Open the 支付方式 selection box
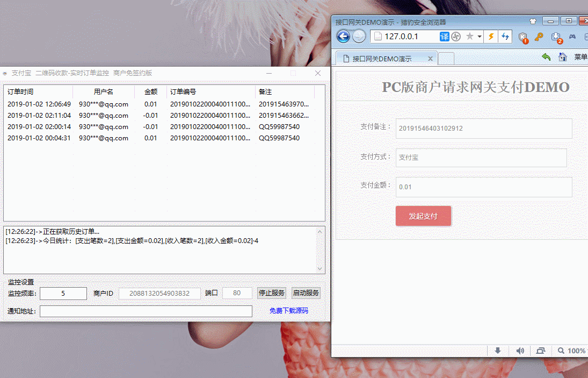This screenshot has width=588, height=378. pos(481,158)
